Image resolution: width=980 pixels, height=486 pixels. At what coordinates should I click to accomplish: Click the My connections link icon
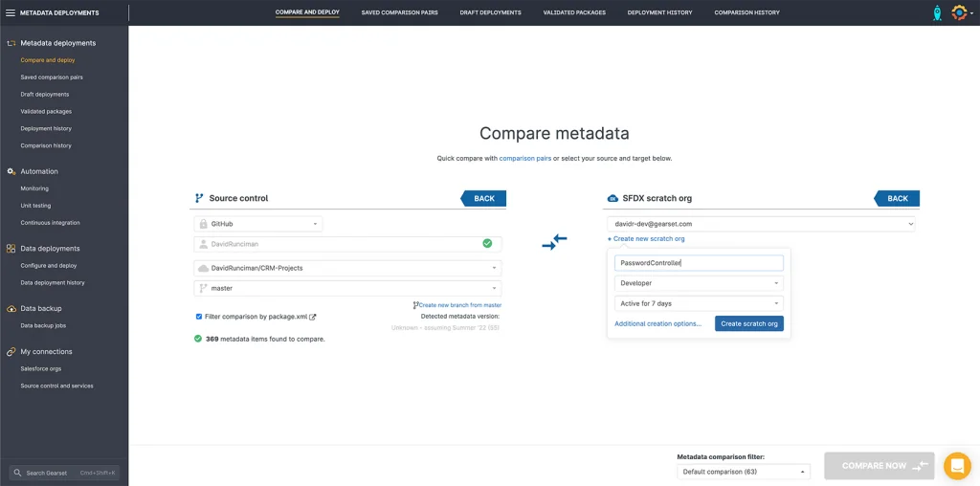pos(11,352)
